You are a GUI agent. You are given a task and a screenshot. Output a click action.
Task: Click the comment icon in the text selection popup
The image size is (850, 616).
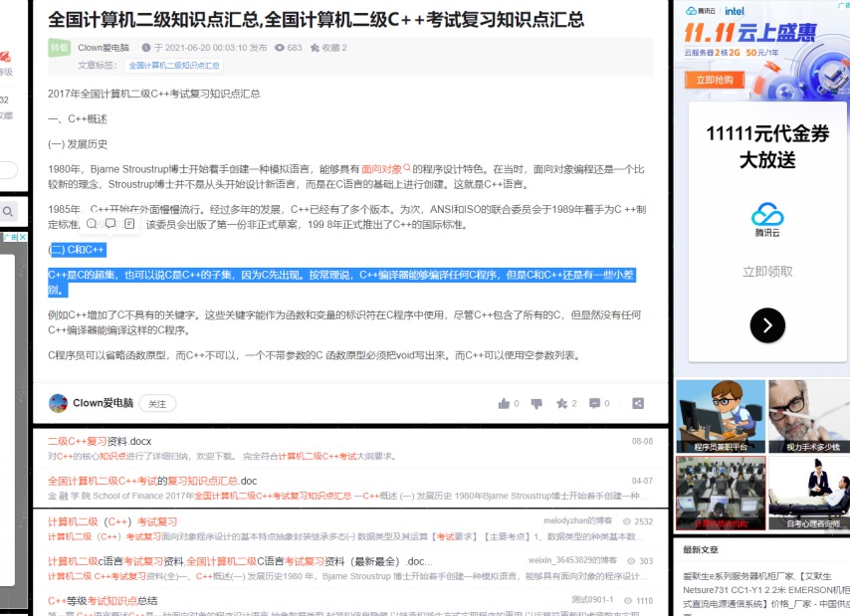(110, 223)
